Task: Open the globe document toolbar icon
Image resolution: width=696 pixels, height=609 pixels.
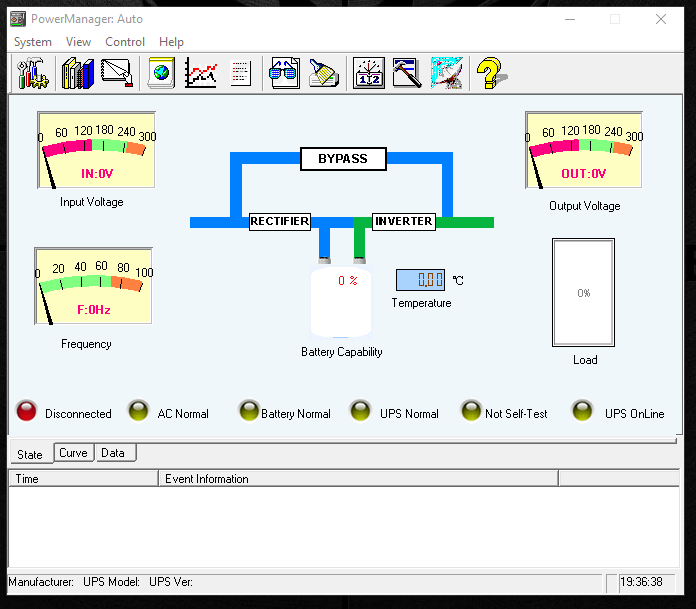Action: click(x=161, y=73)
